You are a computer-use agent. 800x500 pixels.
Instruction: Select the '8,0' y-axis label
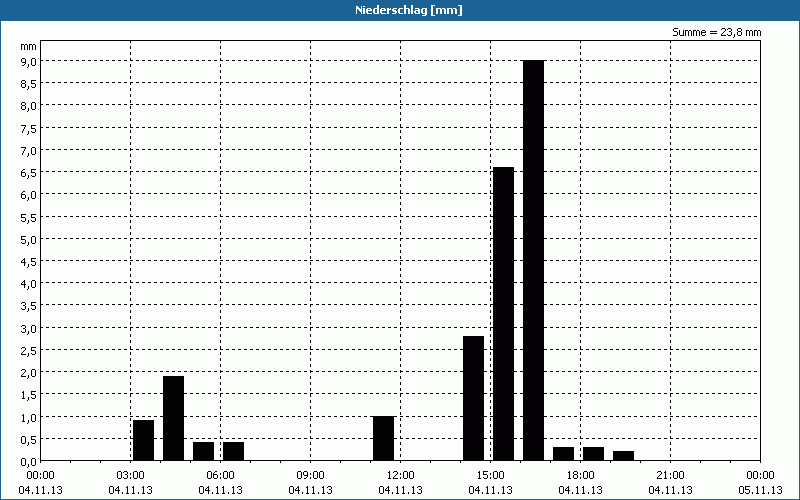click(x=29, y=106)
